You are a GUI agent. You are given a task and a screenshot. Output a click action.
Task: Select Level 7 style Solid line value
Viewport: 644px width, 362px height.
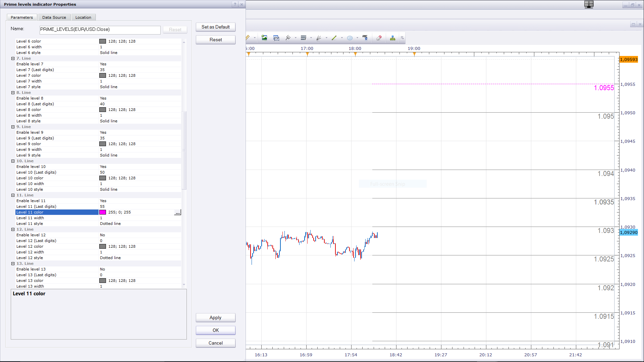pyautogui.click(x=109, y=87)
